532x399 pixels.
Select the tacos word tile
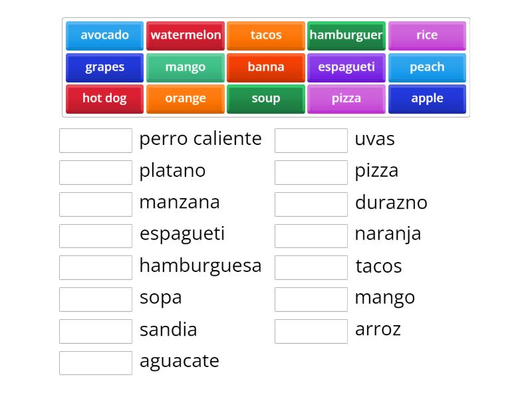pos(266,35)
